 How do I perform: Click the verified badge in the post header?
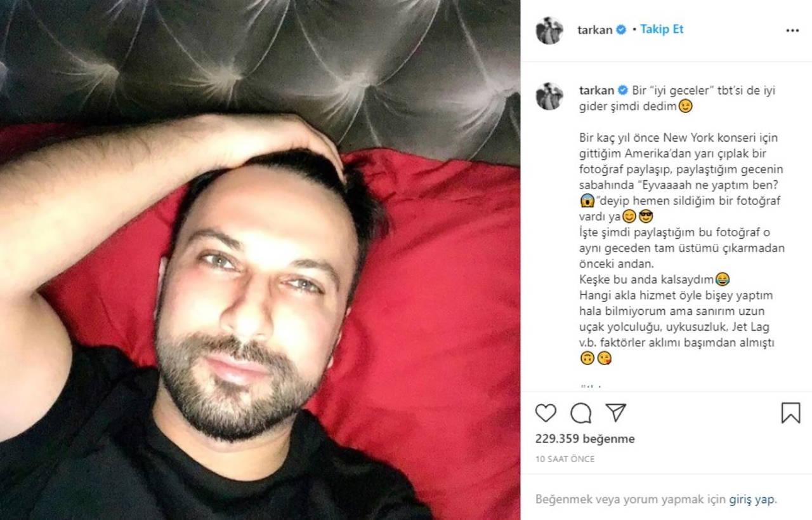click(622, 29)
